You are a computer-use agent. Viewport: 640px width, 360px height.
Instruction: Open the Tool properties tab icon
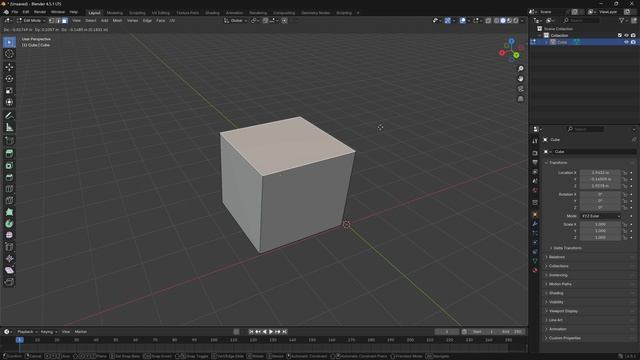(535, 141)
